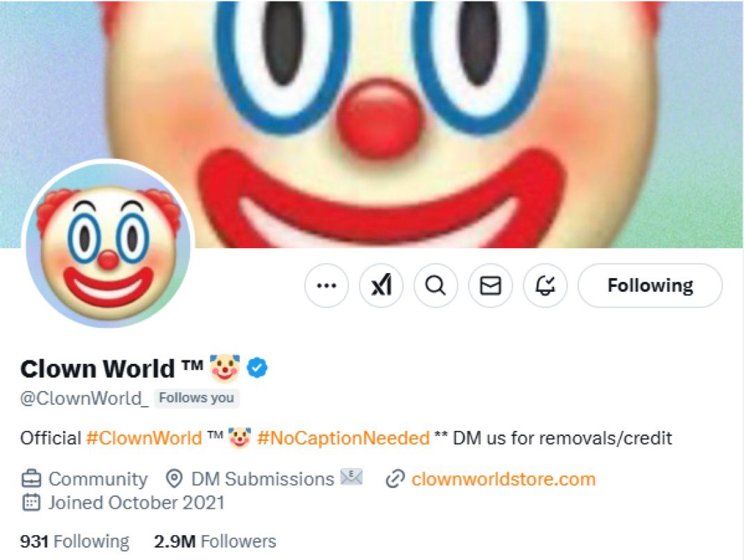Screen dimensions: 744x560
Task: Click the Following button to unfollow
Action: (650, 286)
